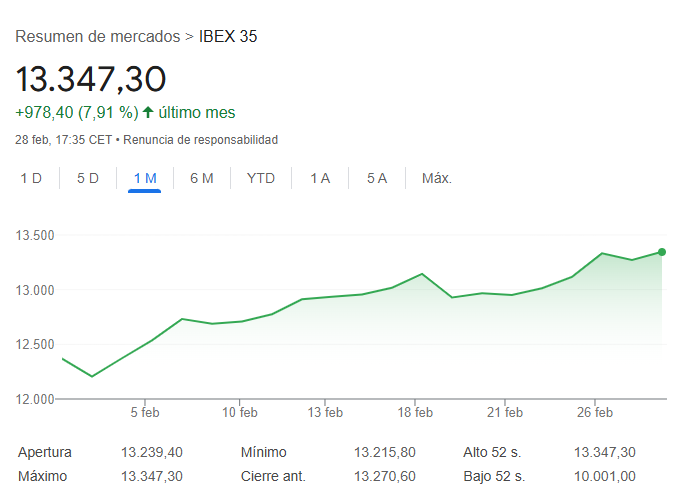Click the 13.347,30 main price value
This screenshot has width=684, height=501.
coord(91,78)
